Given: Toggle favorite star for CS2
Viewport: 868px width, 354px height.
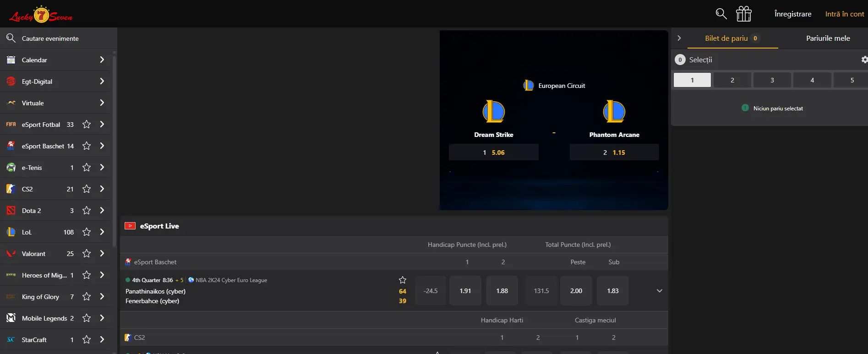Looking at the screenshot, I should pos(87,189).
